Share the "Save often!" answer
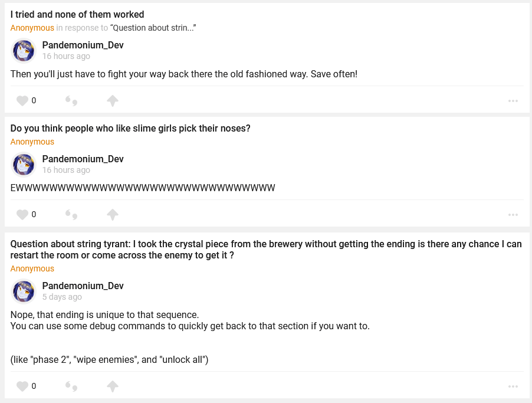Screen dimensions: 532x403 [113, 101]
